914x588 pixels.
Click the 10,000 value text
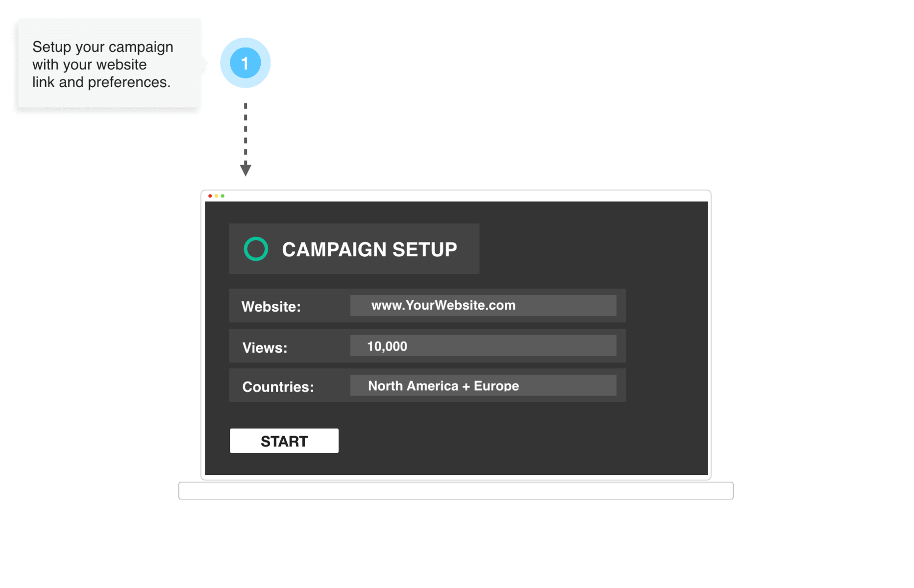(387, 346)
